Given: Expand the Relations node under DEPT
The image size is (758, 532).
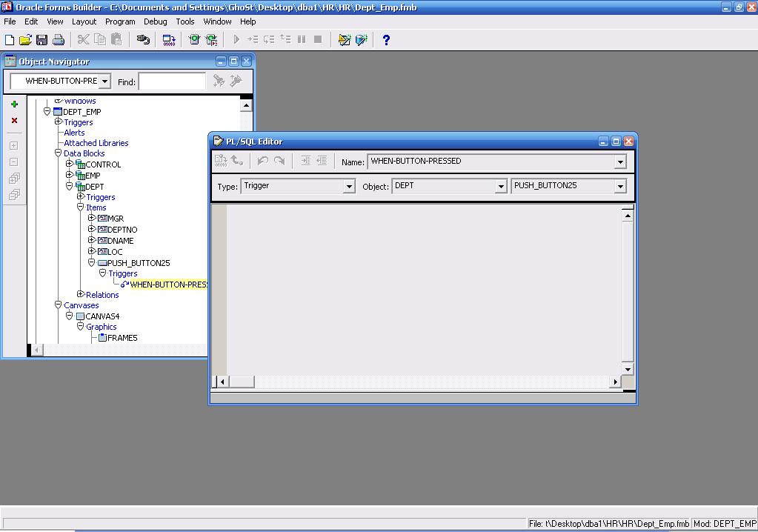Looking at the screenshot, I should (80, 294).
